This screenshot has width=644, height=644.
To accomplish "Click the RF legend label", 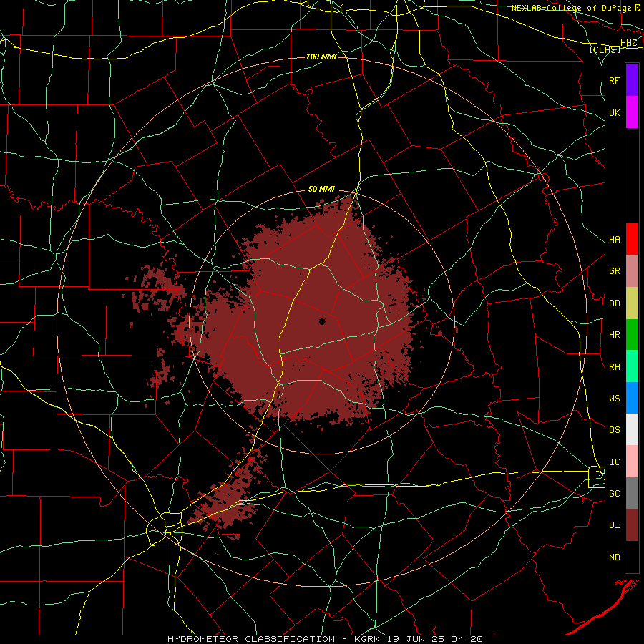I will click(x=615, y=80).
